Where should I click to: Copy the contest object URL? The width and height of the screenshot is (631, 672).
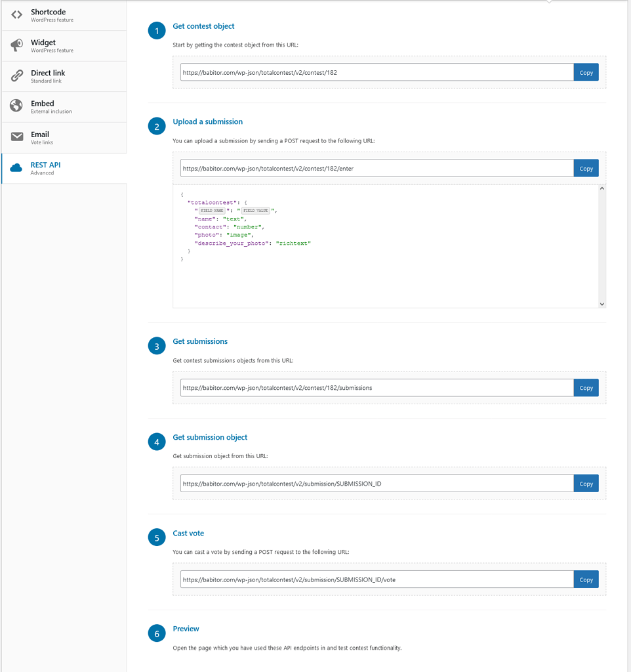point(586,72)
